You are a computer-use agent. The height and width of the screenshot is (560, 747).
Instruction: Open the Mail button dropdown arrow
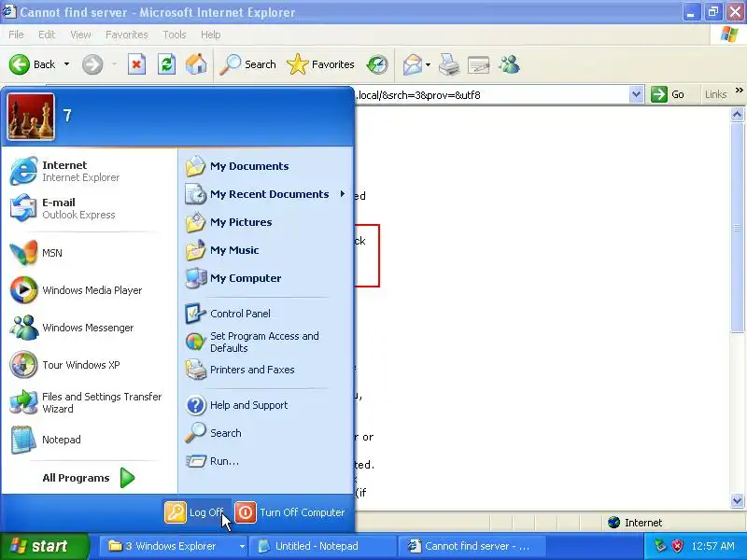click(428, 64)
